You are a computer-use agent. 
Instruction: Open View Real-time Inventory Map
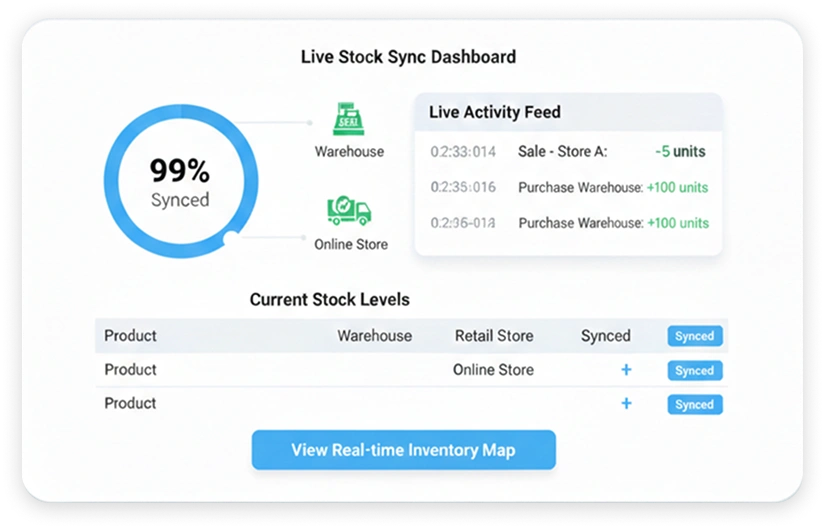404,450
